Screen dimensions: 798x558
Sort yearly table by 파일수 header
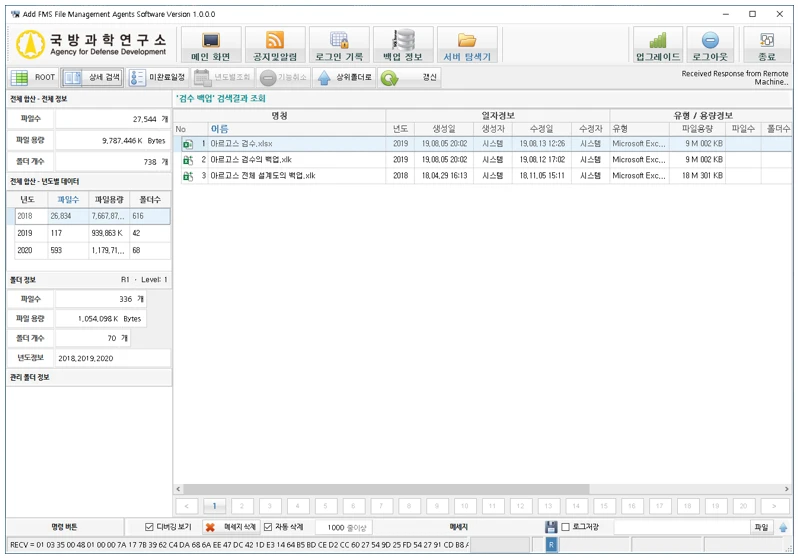click(x=68, y=200)
